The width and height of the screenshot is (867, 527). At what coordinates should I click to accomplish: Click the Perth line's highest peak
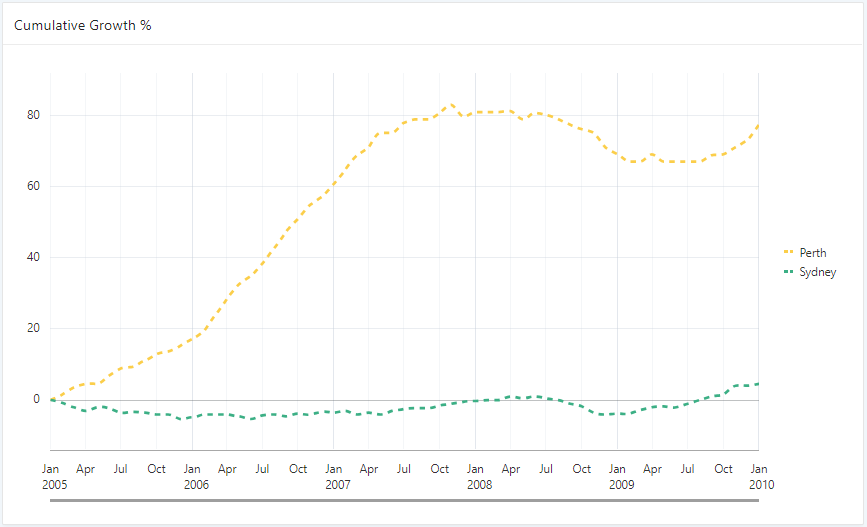451,104
